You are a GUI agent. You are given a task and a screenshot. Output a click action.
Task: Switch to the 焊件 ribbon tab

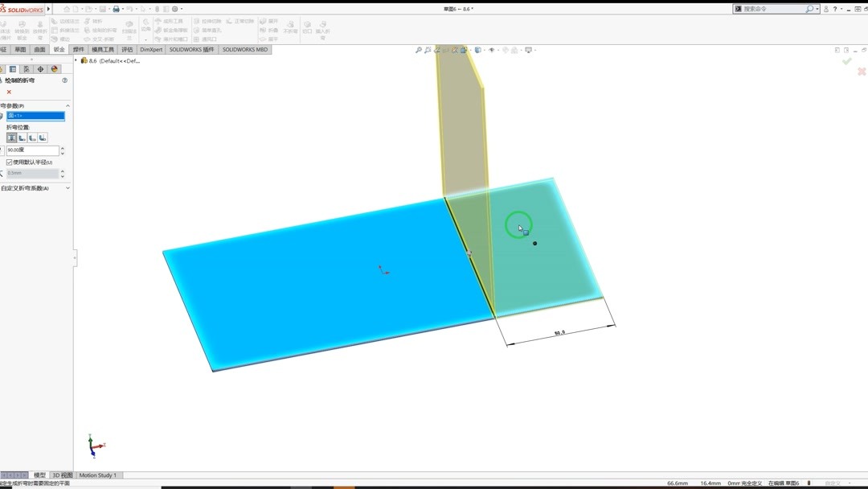tap(77, 49)
